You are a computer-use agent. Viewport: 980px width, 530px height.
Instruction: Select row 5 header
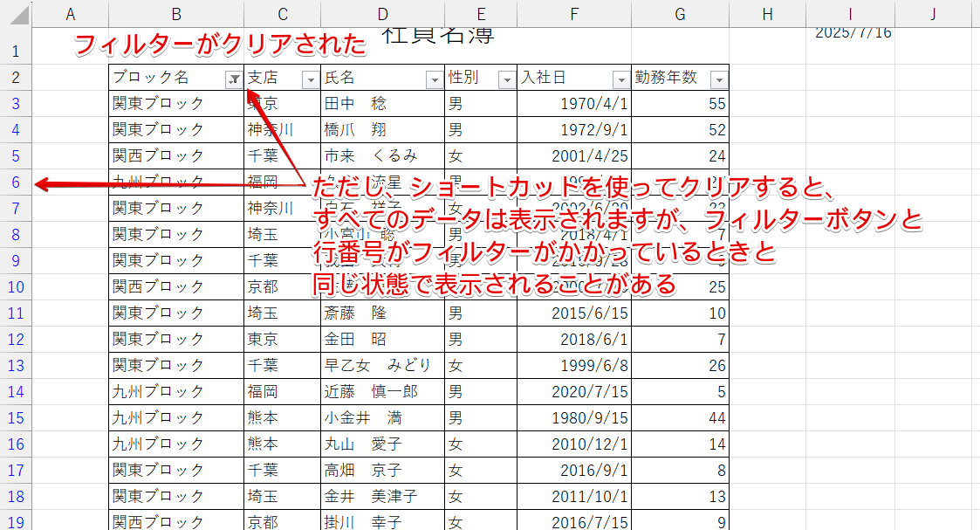pyautogui.click(x=16, y=155)
